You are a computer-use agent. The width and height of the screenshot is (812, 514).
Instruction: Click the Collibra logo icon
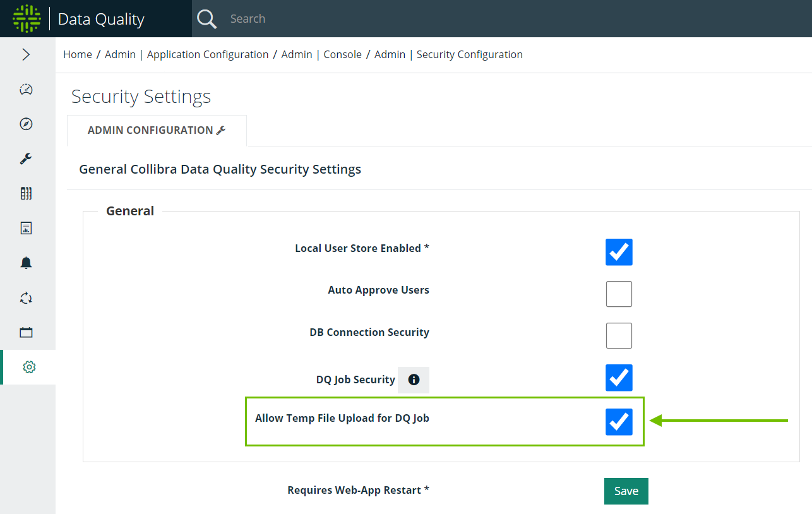point(27,19)
